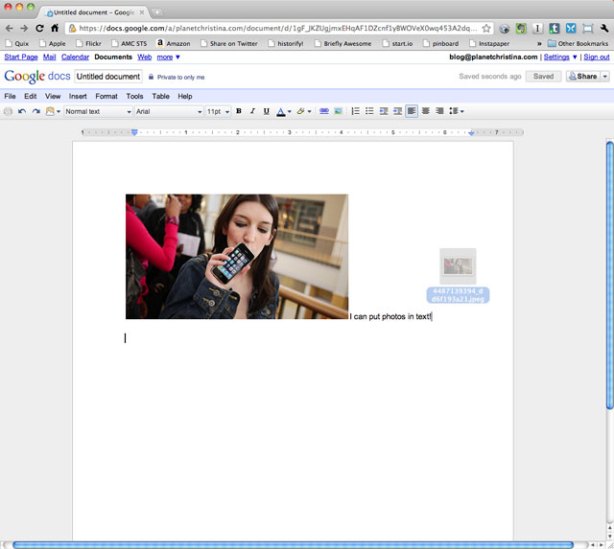Apply numbered list formatting
614x549 pixels.
coord(356,111)
